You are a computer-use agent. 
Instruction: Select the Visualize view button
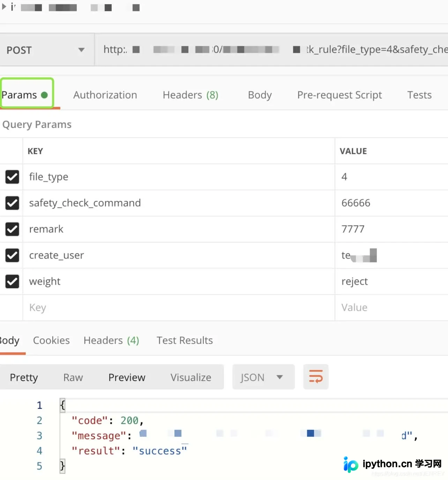click(191, 377)
